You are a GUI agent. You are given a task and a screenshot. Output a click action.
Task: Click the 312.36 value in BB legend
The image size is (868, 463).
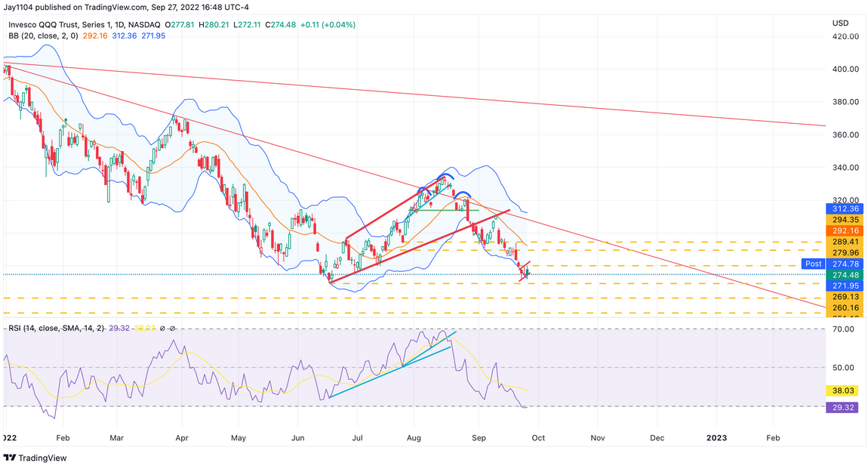[124, 36]
